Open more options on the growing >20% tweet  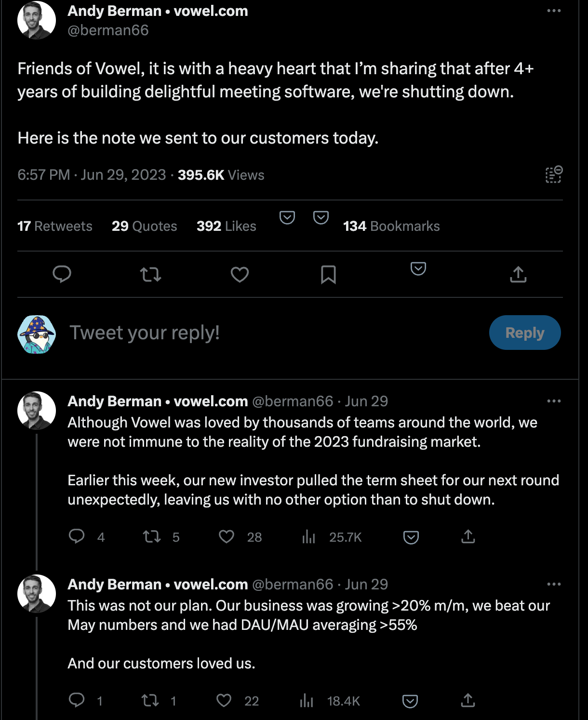[554, 584]
